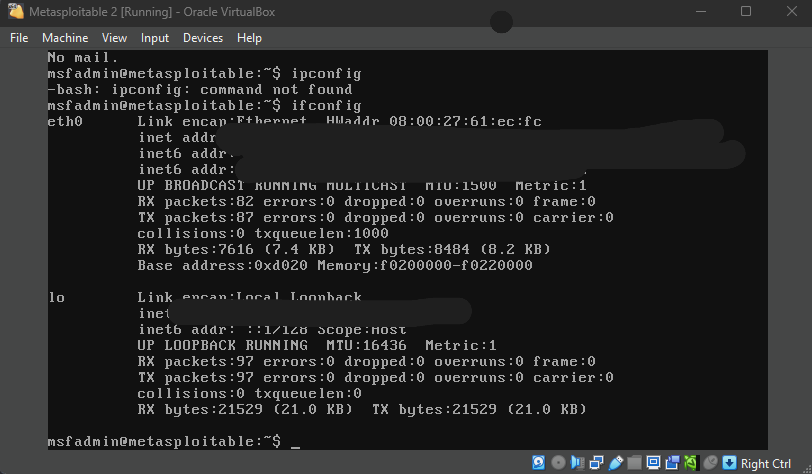
Task: Click the 'No mail.' line
Action: [x=83, y=58]
